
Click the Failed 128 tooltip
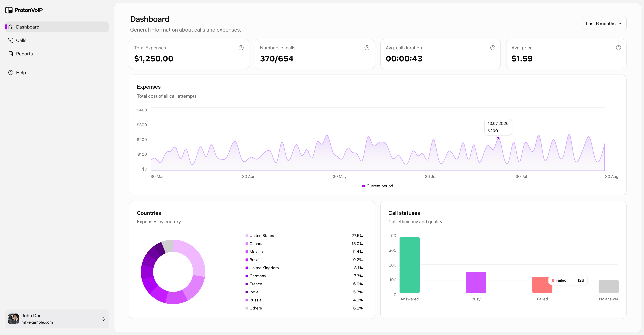click(568, 280)
